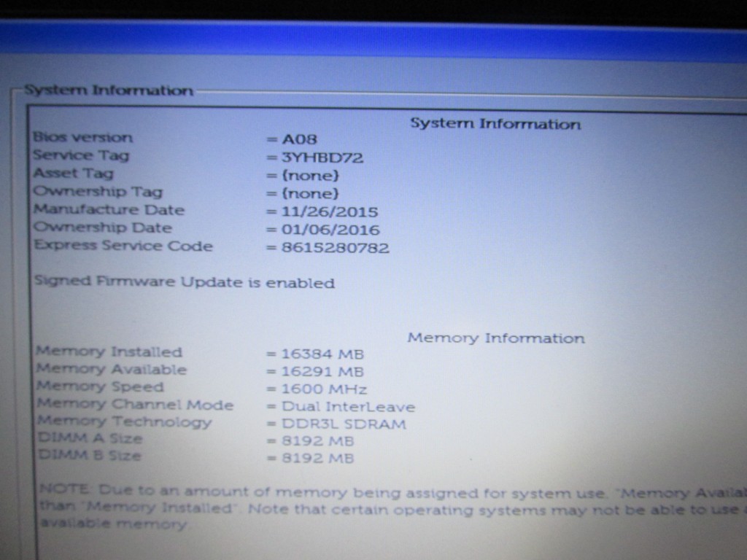Select the 'Memory Available' label
The width and height of the screenshot is (747, 560).
click(112, 369)
